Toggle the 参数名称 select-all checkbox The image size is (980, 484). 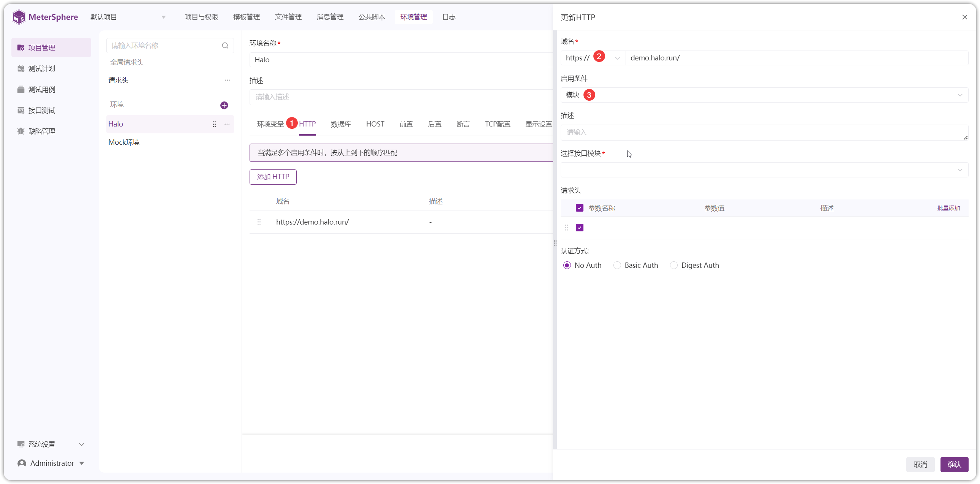coord(579,208)
